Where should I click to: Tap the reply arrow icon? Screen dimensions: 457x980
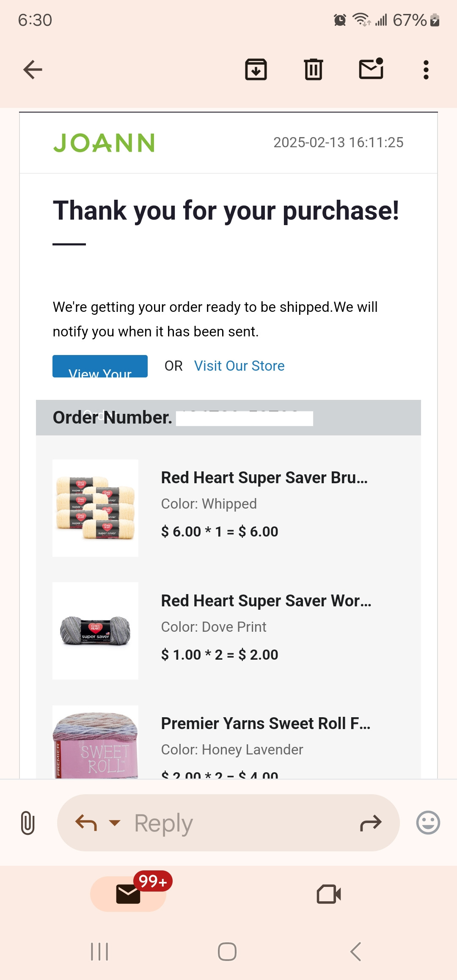tap(86, 823)
